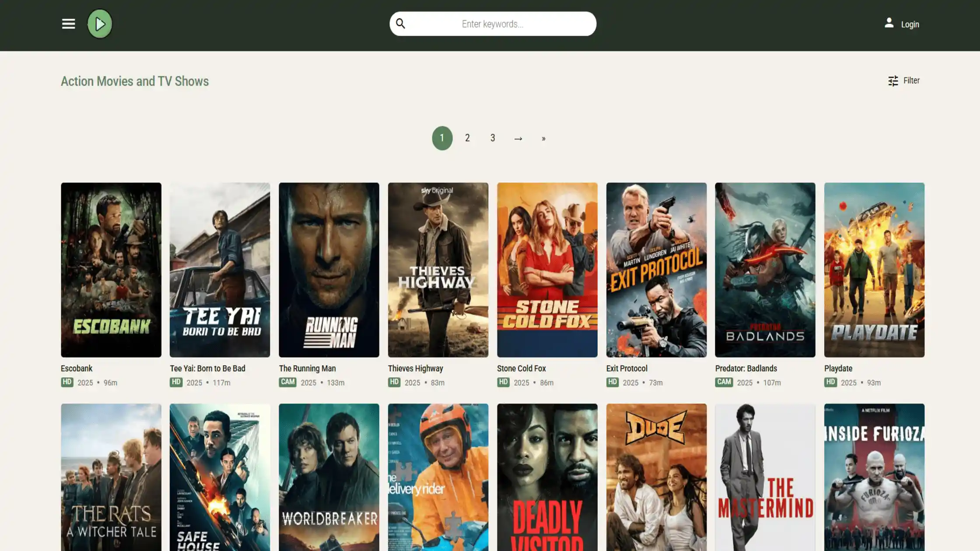The width and height of the screenshot is (980, 551).
Task: Go to page 2 of results
Action: click(x=467, y=138)
